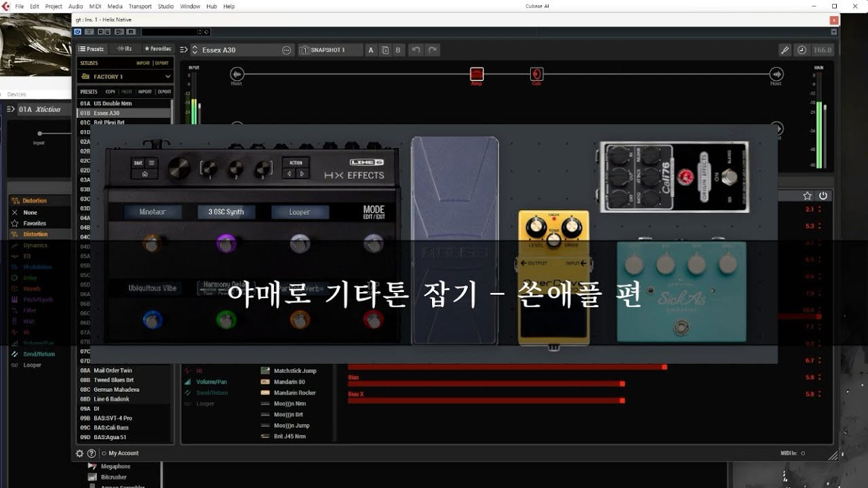Click the presets EXPORT button
This screenshot has width=868, height=488.
(165, 91)
